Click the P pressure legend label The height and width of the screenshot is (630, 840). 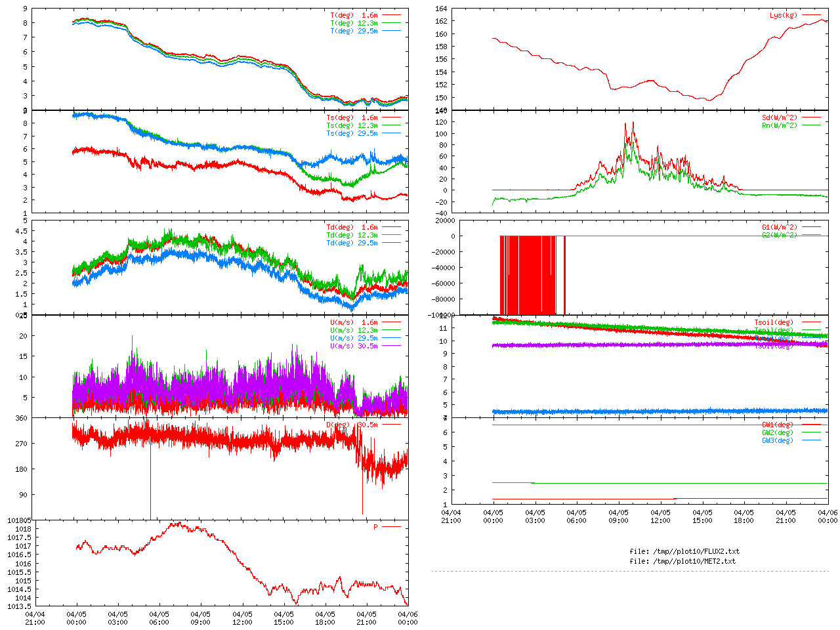(x=376, y=527)
